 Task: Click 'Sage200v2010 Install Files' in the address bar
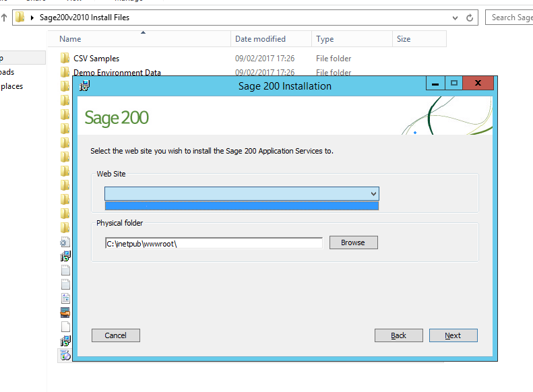[x=84, y=18]
